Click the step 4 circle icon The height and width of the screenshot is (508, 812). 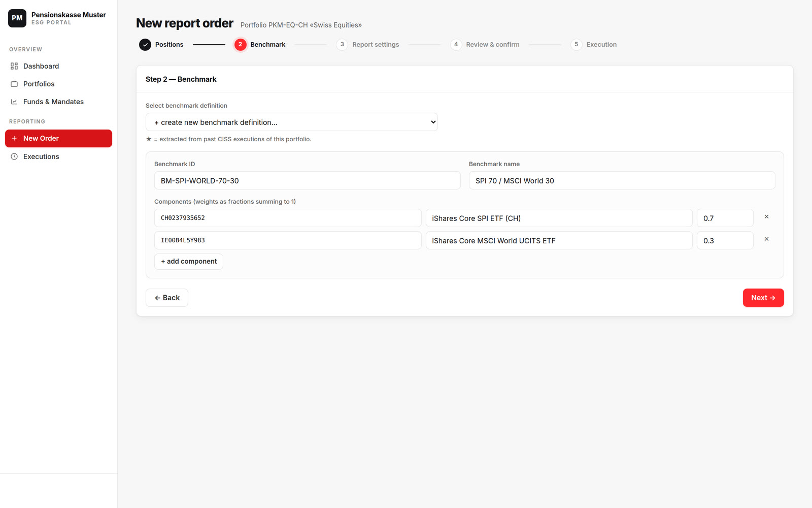pos(456,45)
